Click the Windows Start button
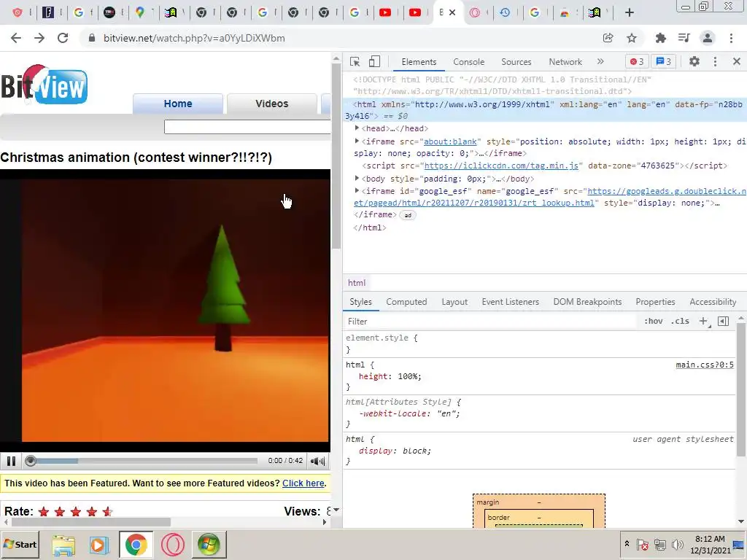This screenshot has width=747, height=560. point(20,544)
